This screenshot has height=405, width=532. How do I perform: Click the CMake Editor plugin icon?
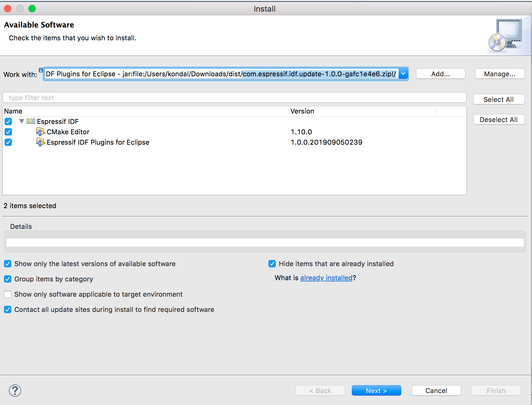(41, 132)
